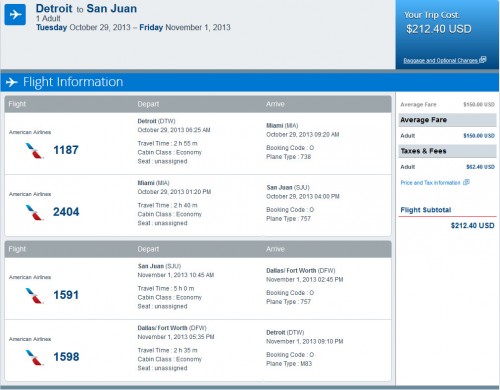Select flight number 1598

(x=66, y=357)
